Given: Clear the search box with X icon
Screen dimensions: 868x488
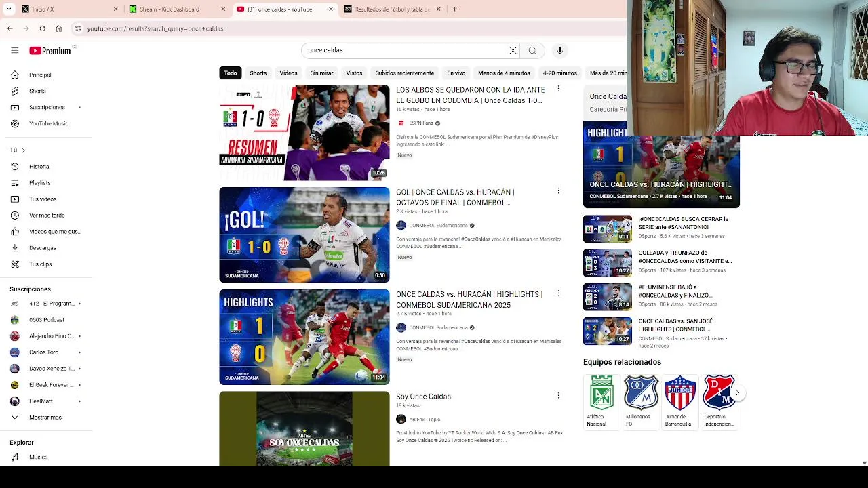Looking at the screenshot, I should point(513,50).
